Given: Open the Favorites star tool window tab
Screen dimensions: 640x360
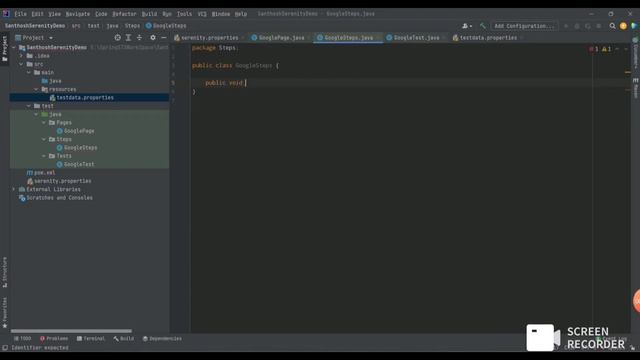Looking at the screenshot, I should [4, 313].
